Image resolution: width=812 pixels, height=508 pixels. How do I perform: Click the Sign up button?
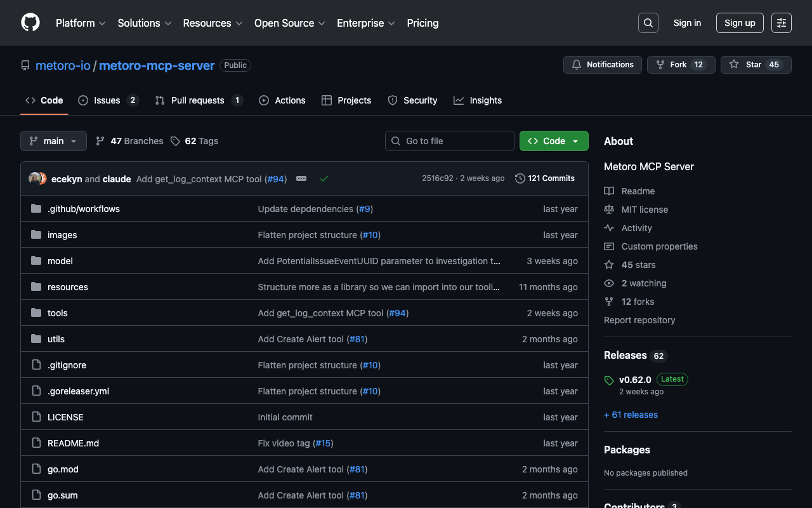[x=739, y=23]
